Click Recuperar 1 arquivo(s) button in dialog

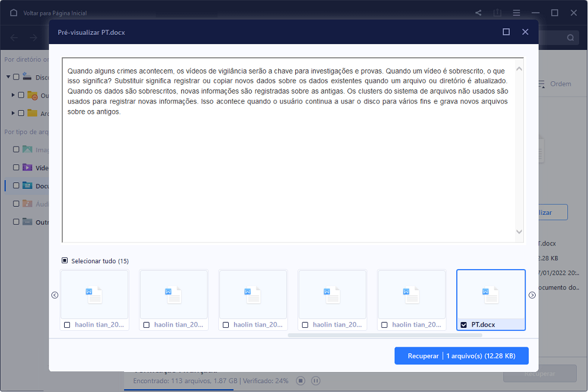[461, 356]
